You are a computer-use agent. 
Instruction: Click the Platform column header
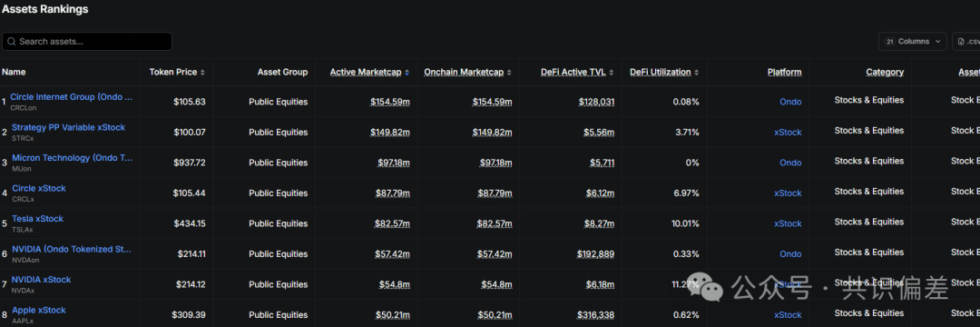coord(784,72)
